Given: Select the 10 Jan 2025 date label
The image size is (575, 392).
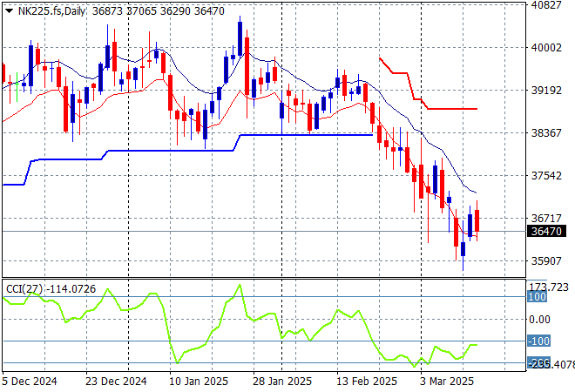Looking at the screenshot, I should click(x=198, y=382).
